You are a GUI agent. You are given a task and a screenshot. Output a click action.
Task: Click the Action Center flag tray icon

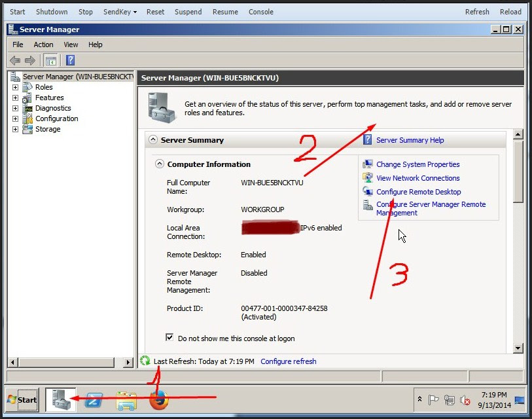(x=433, y=400)
